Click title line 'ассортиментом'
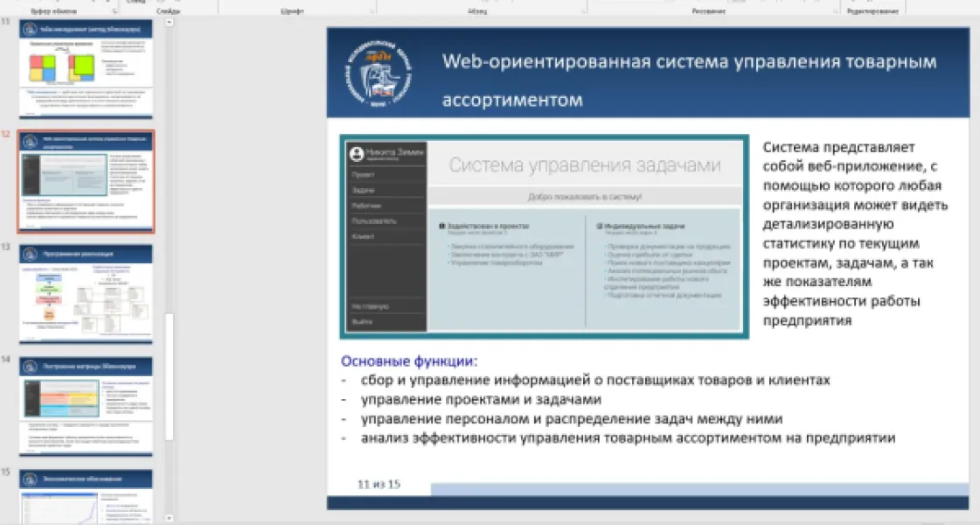This screenshot has height=525, width=980. point(512,100)
